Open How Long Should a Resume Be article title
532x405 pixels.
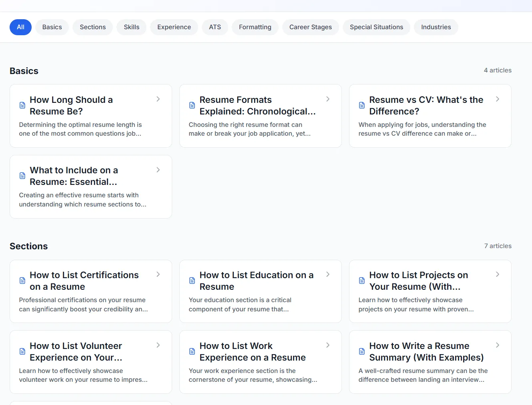pos(71,106)
